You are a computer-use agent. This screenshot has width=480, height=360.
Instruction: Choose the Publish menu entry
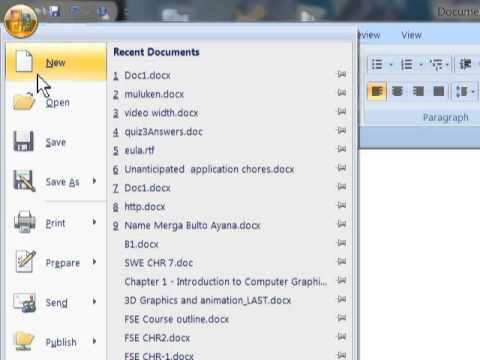pos(56,342)
